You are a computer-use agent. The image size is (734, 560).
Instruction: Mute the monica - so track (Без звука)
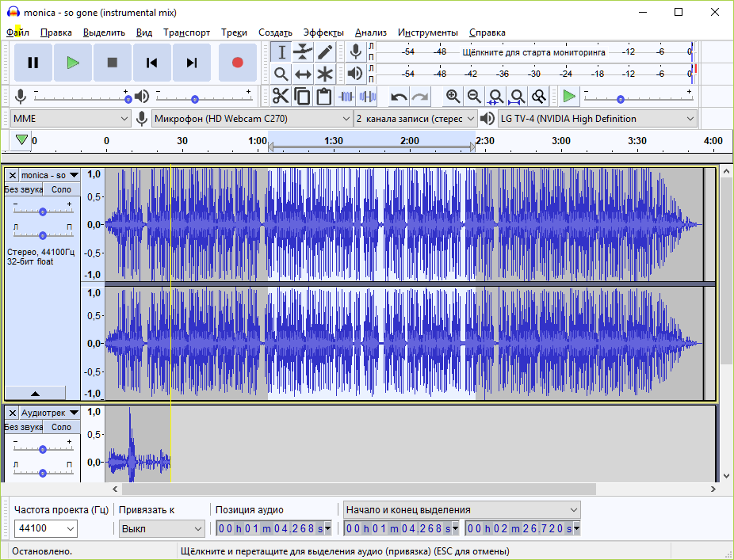click(x=24, y=189)
